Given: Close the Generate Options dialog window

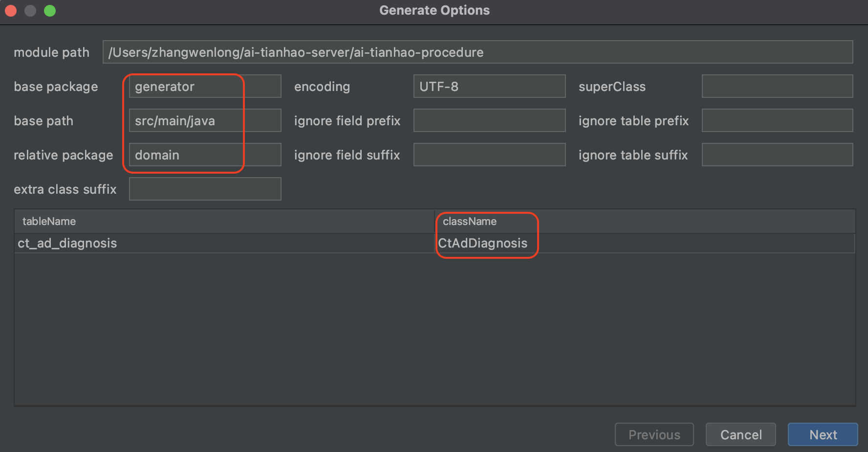Looking at the screenshot, I should point(11,11).
